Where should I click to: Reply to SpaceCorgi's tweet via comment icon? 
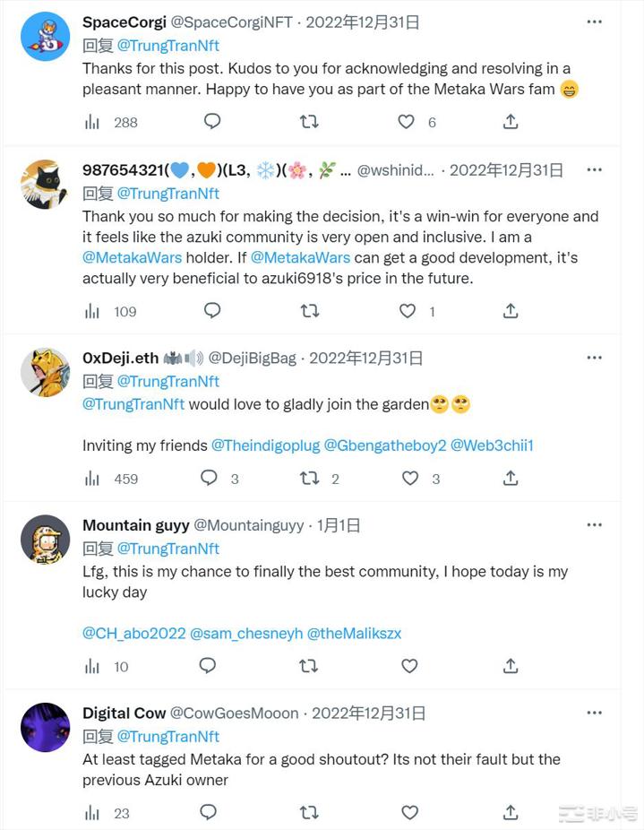tap(212, 121)
